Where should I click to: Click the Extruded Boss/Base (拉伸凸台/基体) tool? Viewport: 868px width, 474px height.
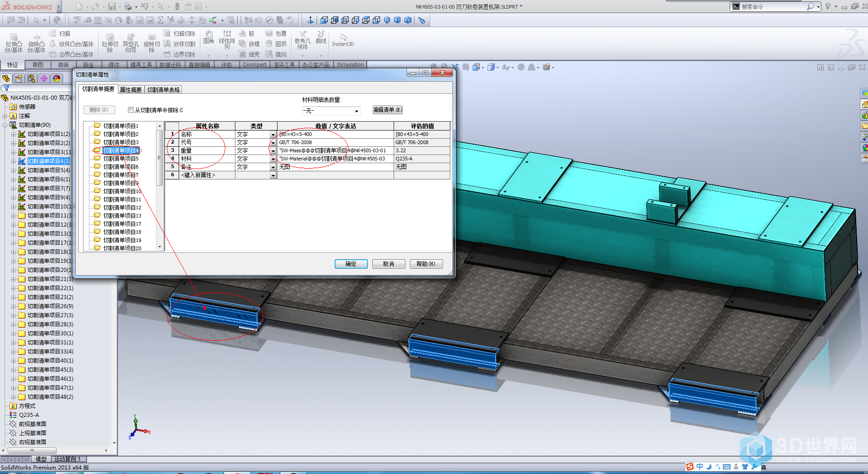[x=14, y=43]
